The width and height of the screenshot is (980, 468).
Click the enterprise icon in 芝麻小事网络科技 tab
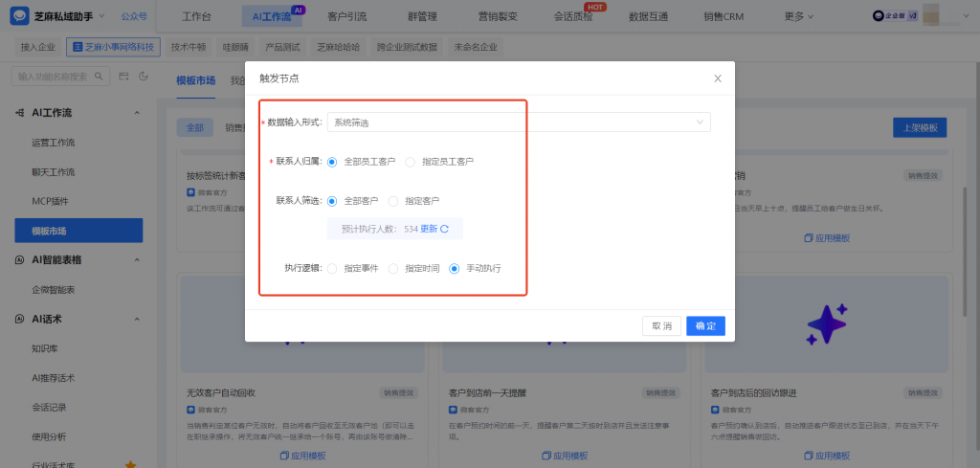tap(78, 47)
